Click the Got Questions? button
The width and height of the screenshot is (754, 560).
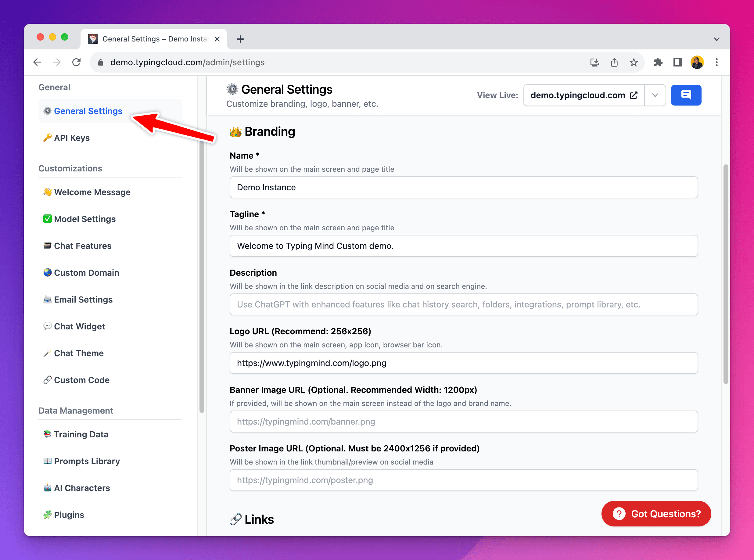(x=656, y=514)
